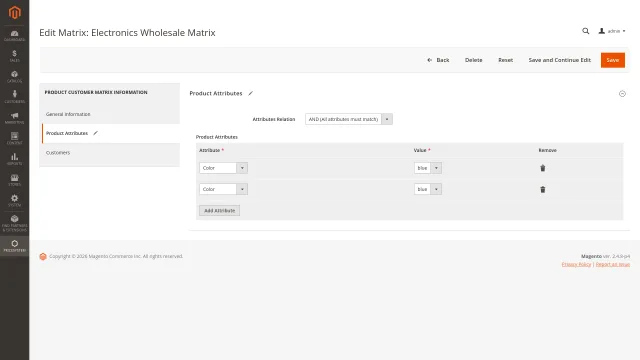
Task: Switch to General Information tab
Action: (110, 114)
